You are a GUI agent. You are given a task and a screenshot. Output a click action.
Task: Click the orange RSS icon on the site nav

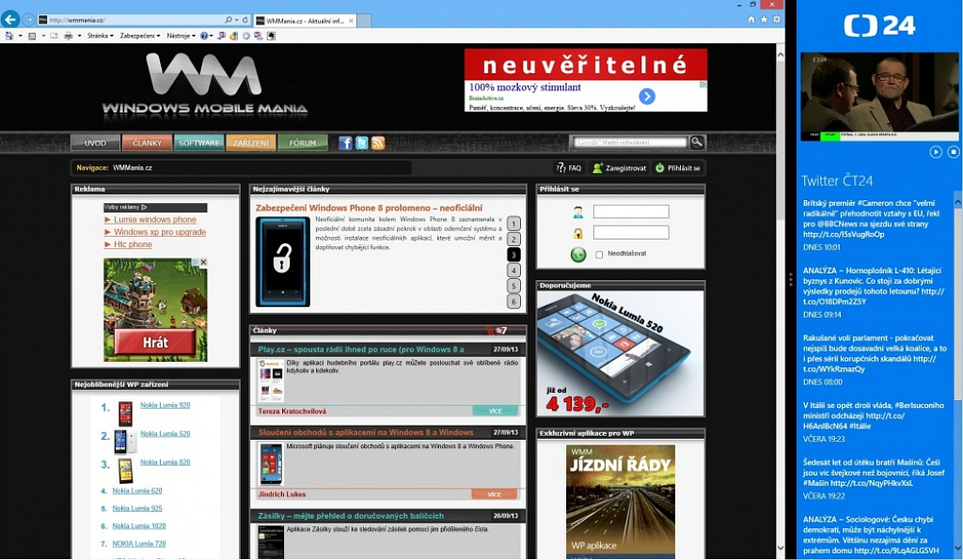tap(378, 143)
